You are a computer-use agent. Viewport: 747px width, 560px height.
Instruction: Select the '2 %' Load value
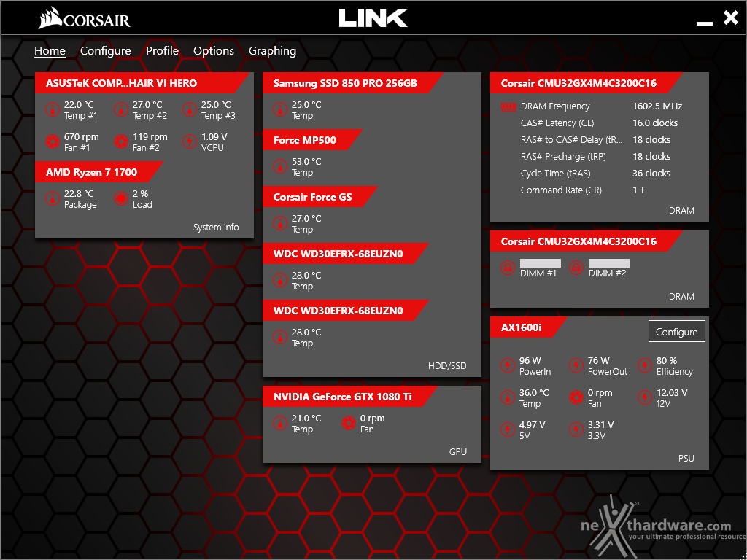tap(141, 193)
